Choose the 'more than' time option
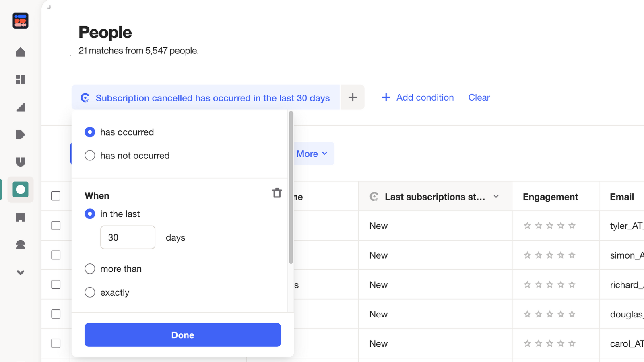 tap(90, 269)
